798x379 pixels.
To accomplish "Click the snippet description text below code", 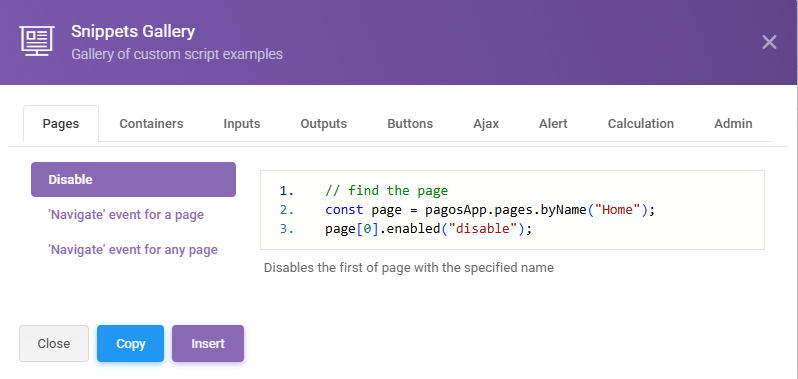I will [x=409, y=268].
